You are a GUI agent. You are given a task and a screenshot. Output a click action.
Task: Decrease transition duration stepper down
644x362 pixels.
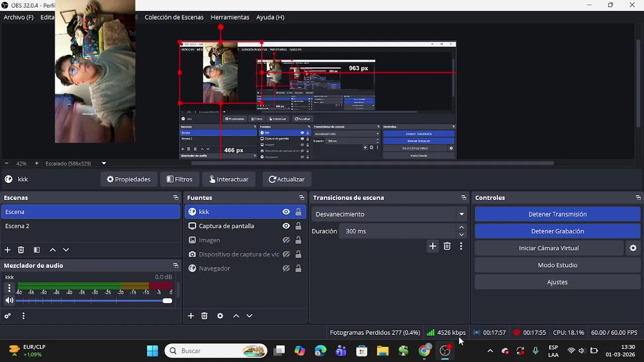click(461, 235)
